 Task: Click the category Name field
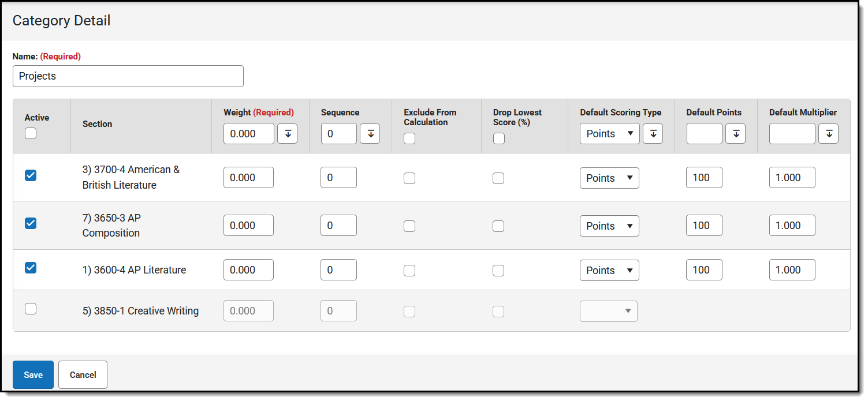coord(128,76)
